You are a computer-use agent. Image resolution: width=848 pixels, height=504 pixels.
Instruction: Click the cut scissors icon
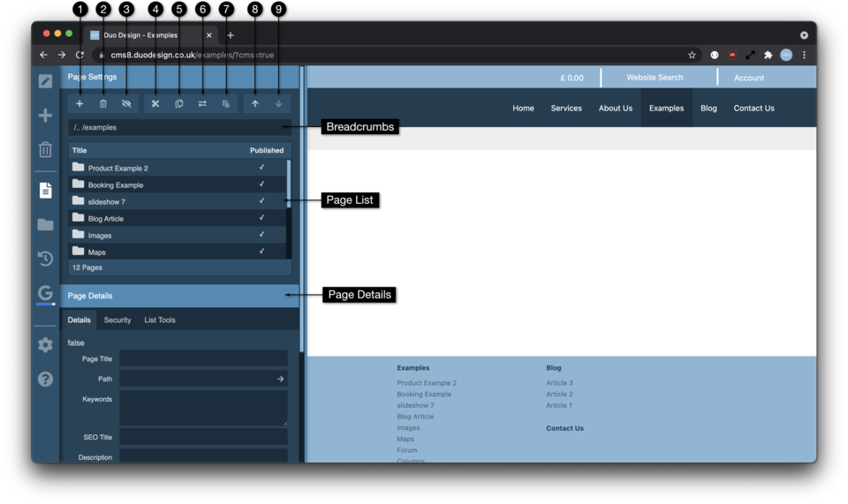pyautogui.click(x=155, y=104)
